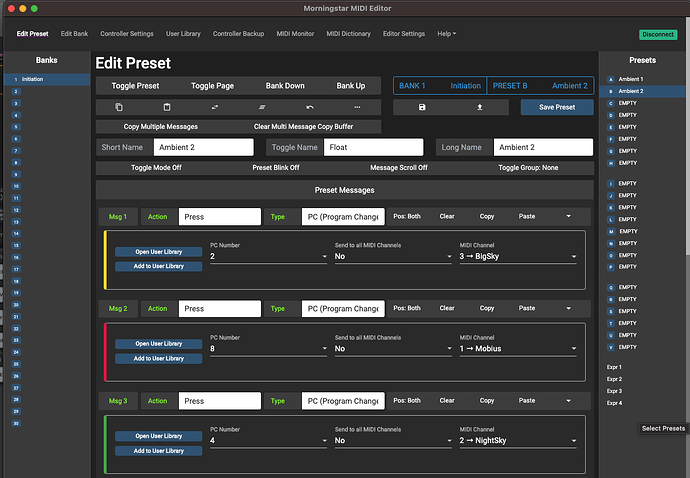This screenshot has width=690, height=478.
Task: Select preset V letter icon
Action: (x=610, y=347)
